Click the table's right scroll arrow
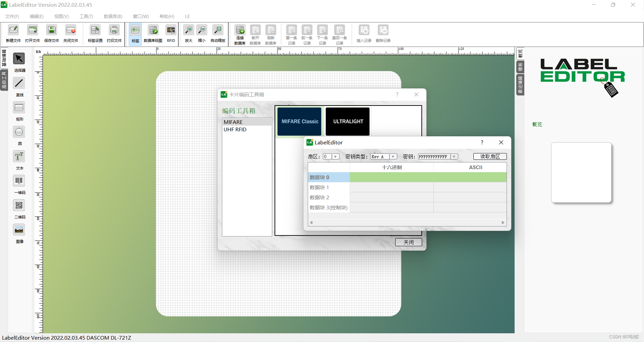This screenshot has width=644, height=342. tap(503, 222)
